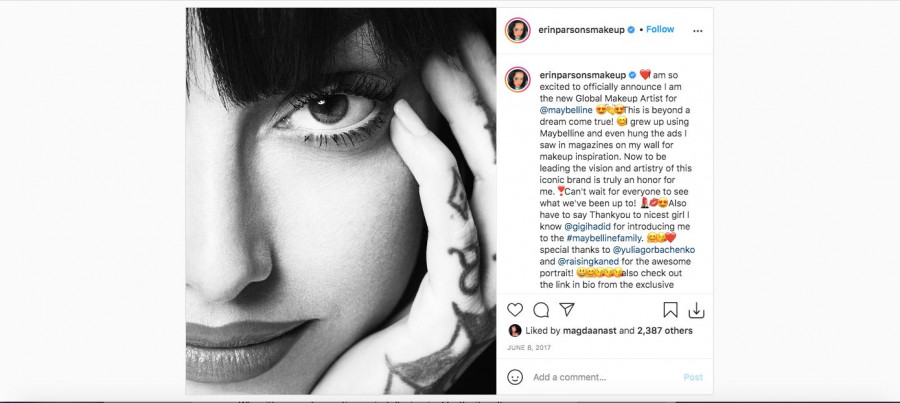
Task: Save the post with the bookmark icon
Action: coord(670,310)
